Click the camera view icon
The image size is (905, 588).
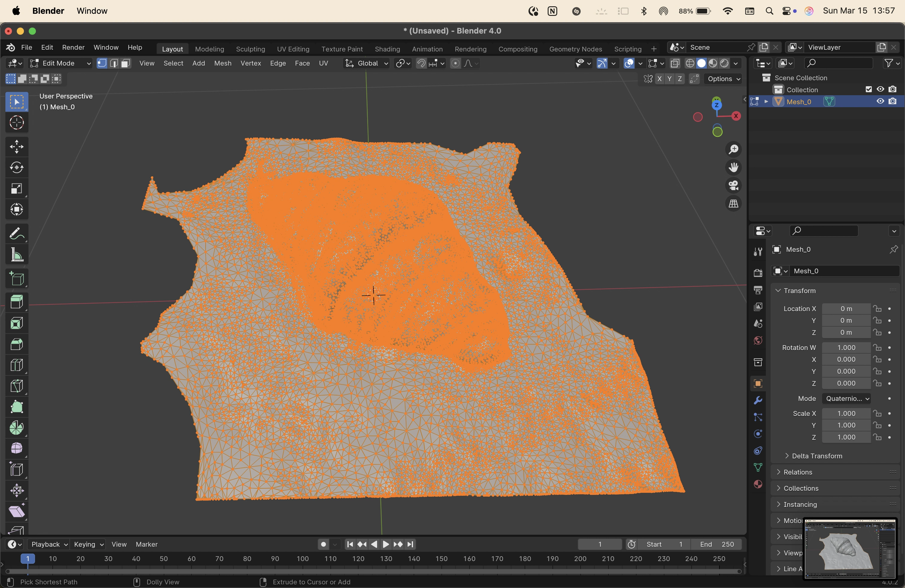pyautogui.click(x=733, y=186)
